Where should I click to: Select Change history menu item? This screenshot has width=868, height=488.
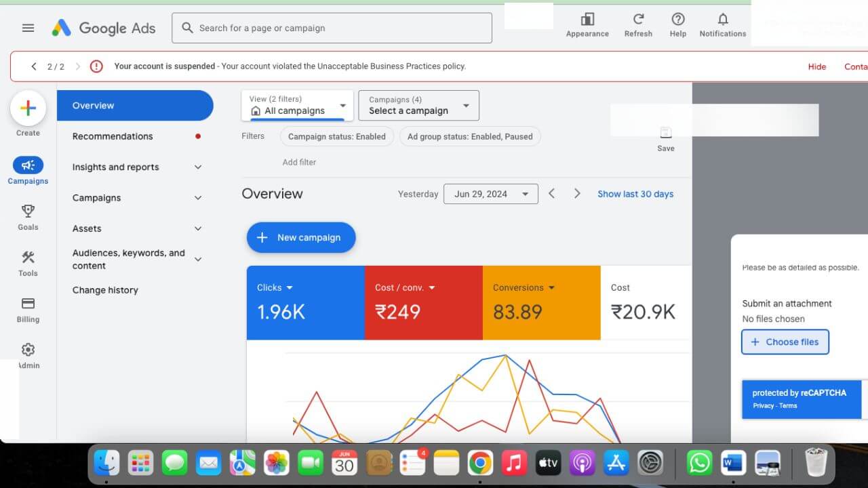[105, 290]
